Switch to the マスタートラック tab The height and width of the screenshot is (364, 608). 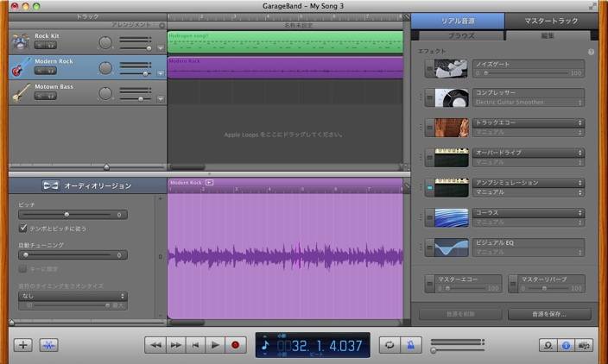551,21
